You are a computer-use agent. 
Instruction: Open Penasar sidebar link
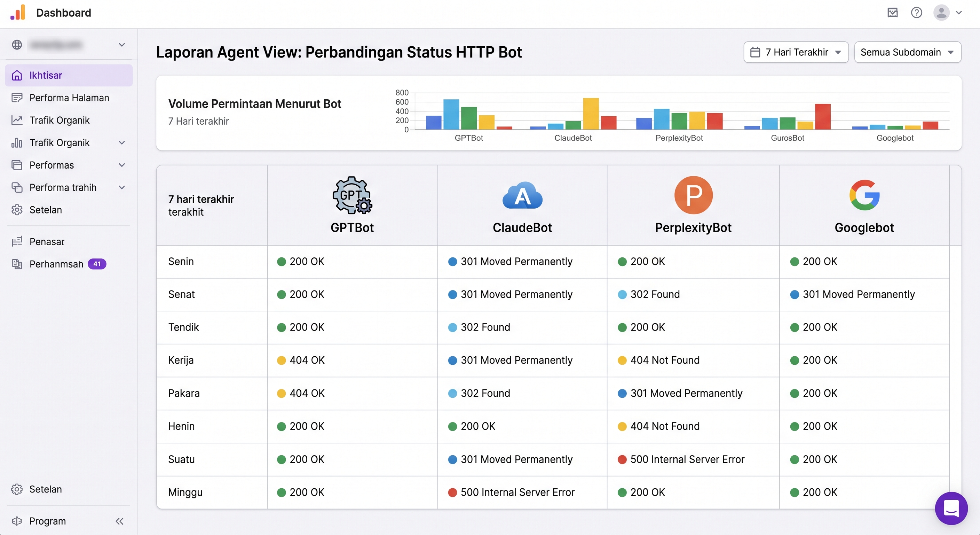(x=69, y=241)
